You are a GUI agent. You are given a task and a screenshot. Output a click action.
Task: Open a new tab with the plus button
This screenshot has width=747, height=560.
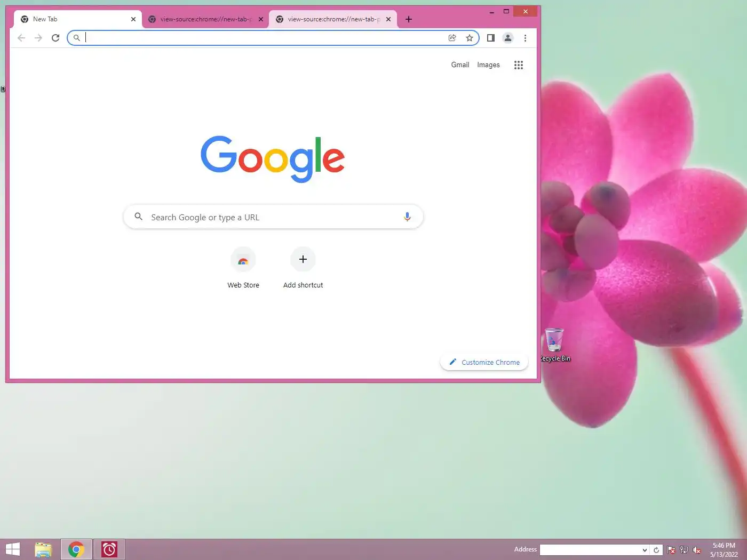coord(409,19)
